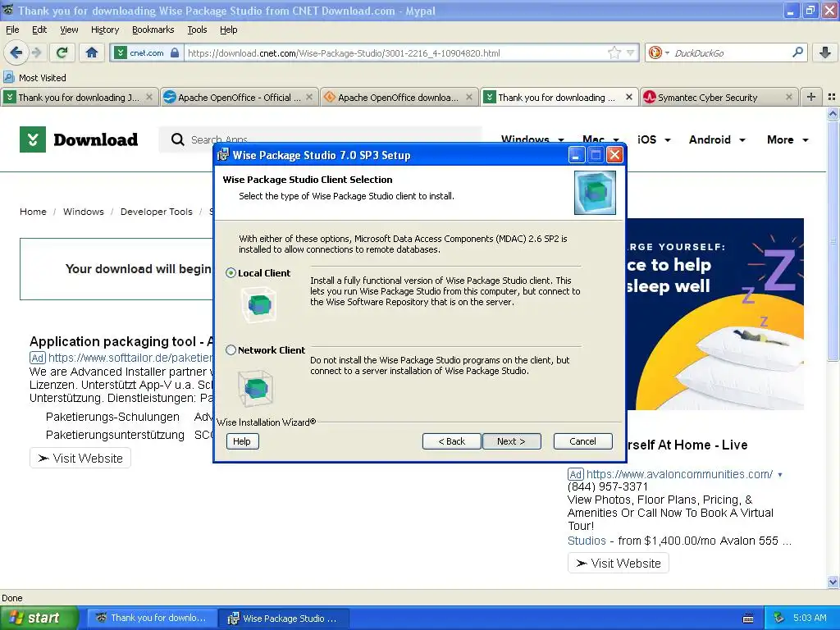Cancel the Wise Package Studio setup

click(x=582, y=441)
